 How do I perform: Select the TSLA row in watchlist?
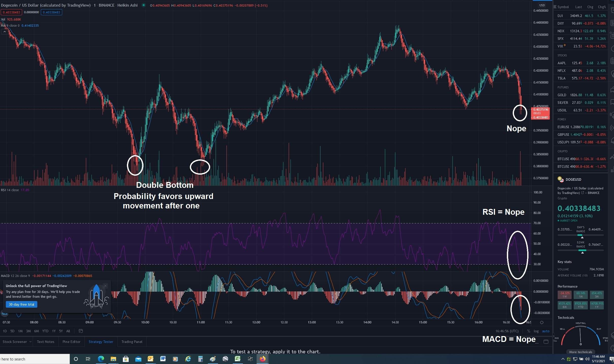581,78
